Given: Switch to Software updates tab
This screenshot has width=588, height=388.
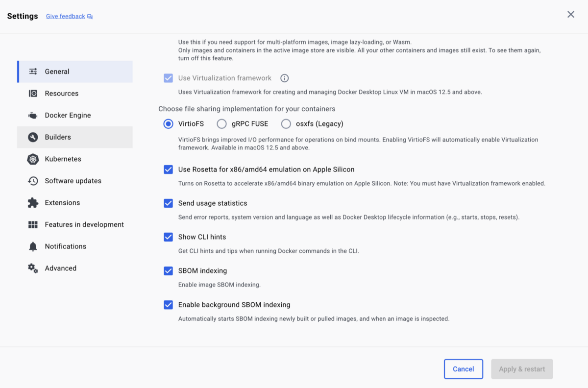Looking at the screenshot, I should pos(75,181).
